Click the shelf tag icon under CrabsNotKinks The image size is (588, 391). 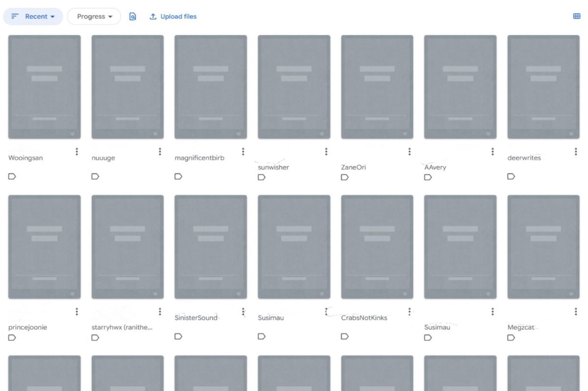(345, 336)
